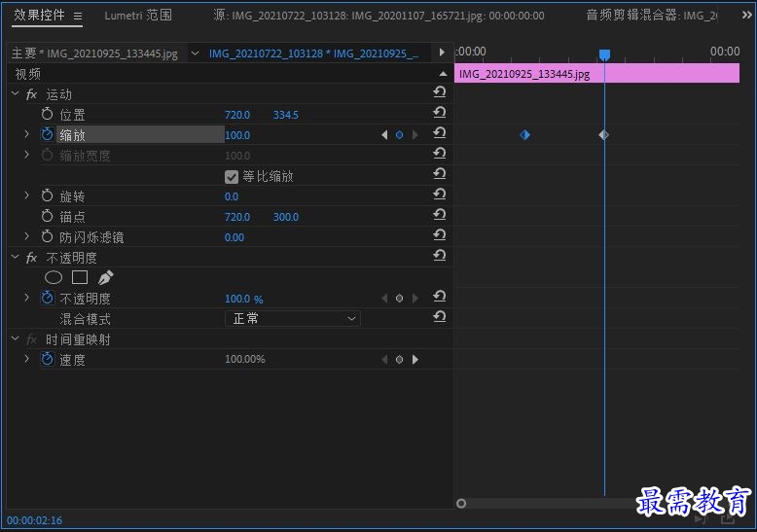The width and height of the screenshot is (757, 532).
Task: Reset the 位置 parameter
Action: (x=440, y=113)
